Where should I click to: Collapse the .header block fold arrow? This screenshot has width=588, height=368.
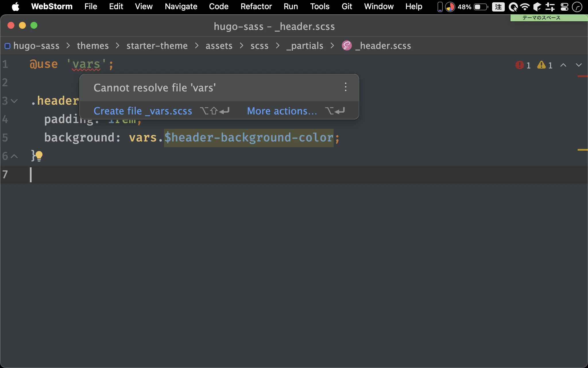pyautogui.click(x=14, y=101)
